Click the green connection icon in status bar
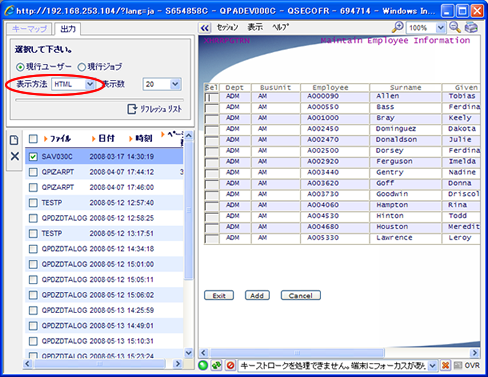 pos(216,365)
